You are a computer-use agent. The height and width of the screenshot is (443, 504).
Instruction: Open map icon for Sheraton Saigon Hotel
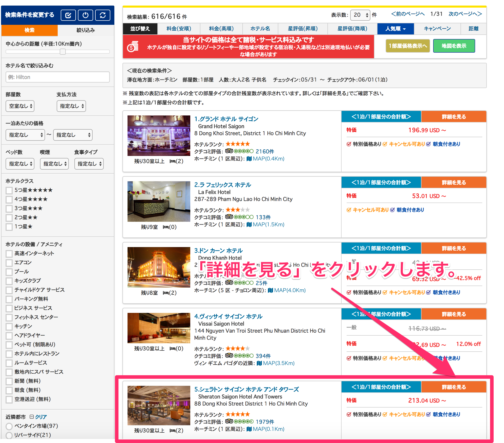(249, 429)
